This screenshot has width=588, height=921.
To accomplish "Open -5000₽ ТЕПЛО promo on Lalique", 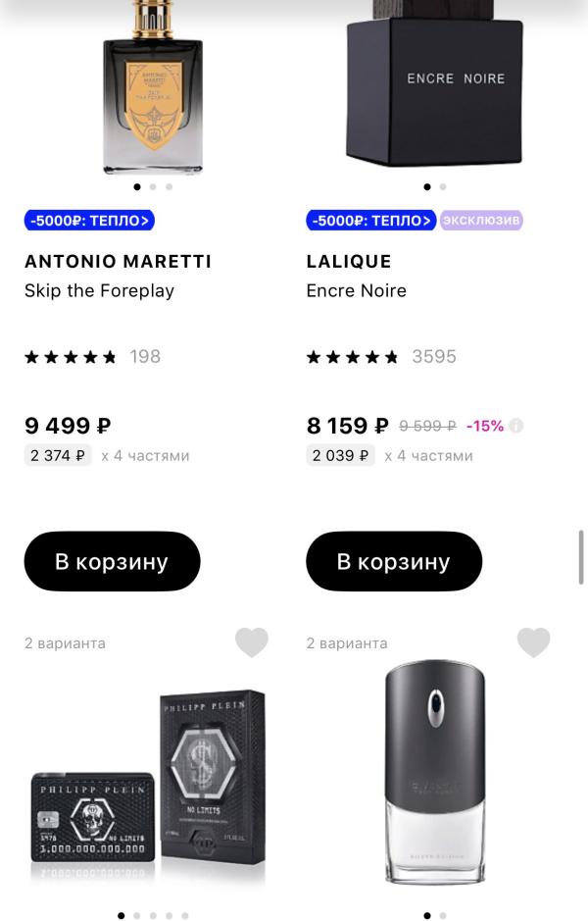I will [370, 221].
